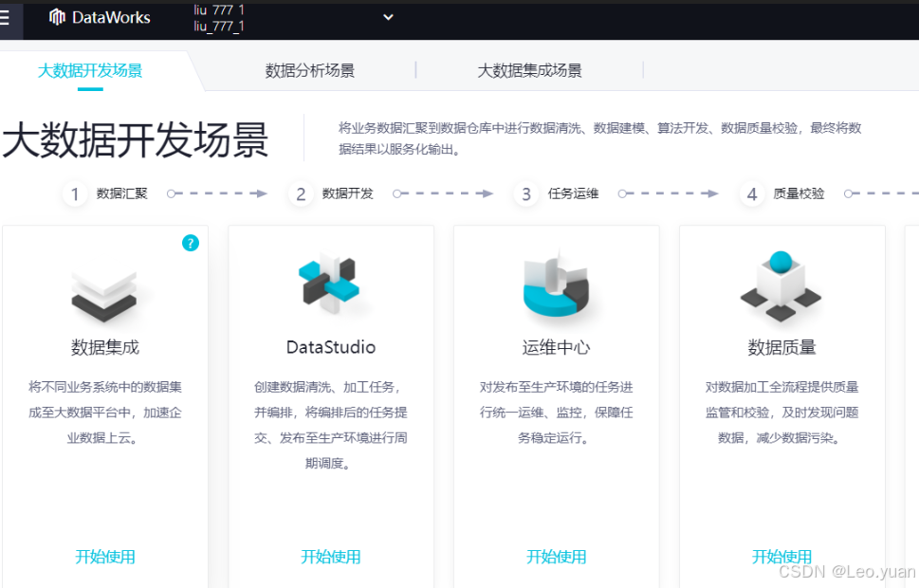Click the DataStudio cross-block icon
Screen dimensions: 919x588
[329, 284]
